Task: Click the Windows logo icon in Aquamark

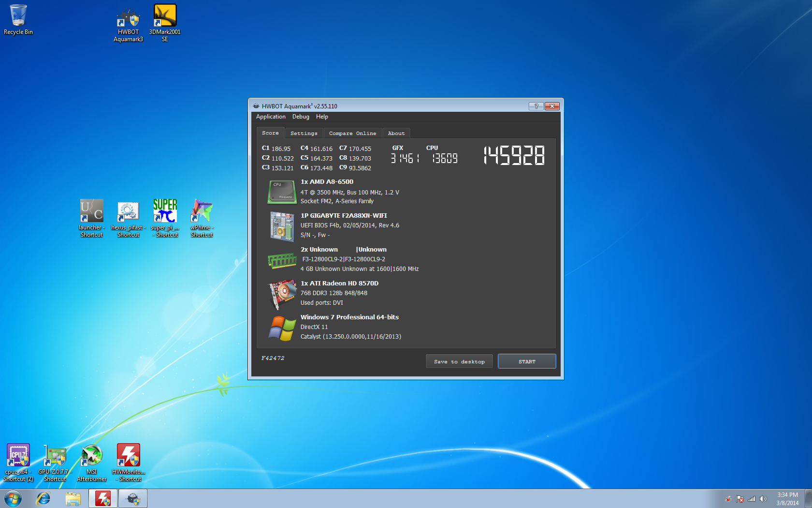Action: click(282, 328)
